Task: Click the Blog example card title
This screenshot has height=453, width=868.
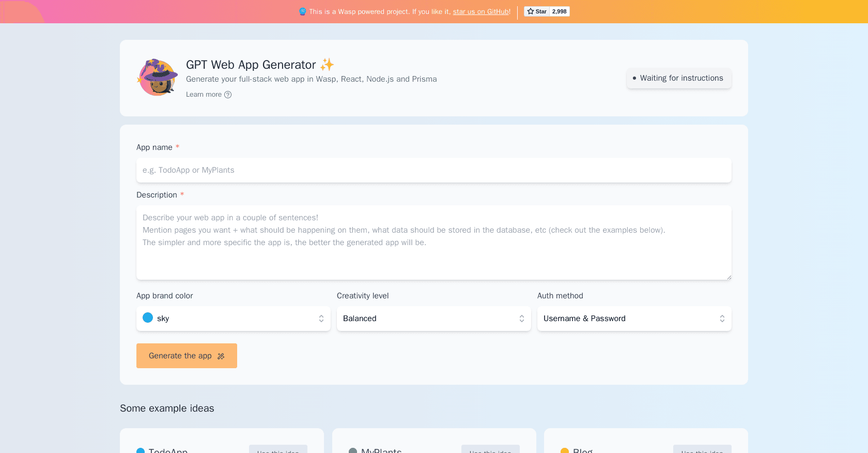Action: [583, 450]
